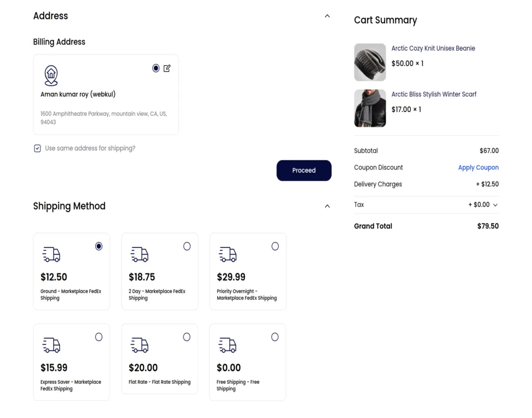Viewport: 532px width, 418px height.
Task: Select Flat Rate $20.00 radio button
Action: tap(187, 337)
